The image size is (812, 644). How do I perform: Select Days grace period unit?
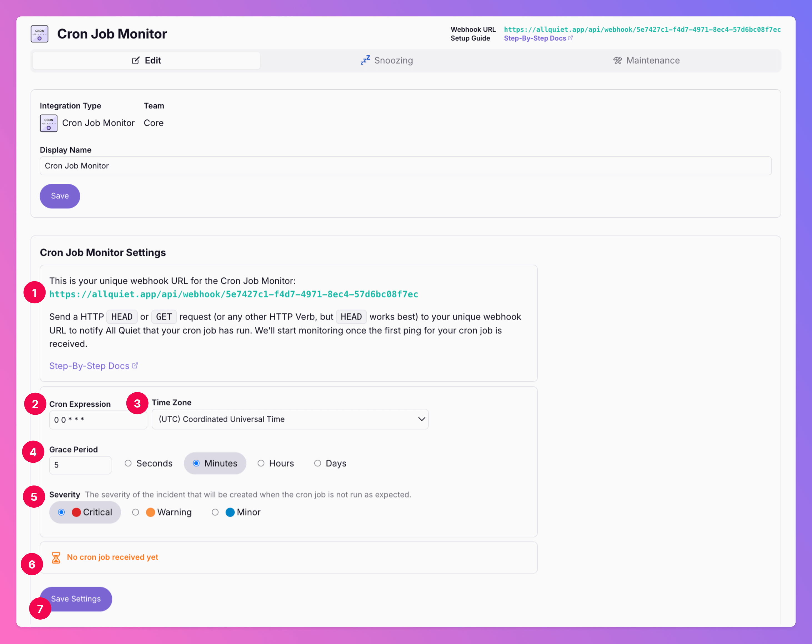pyautogui.click(x=318, y=463)
